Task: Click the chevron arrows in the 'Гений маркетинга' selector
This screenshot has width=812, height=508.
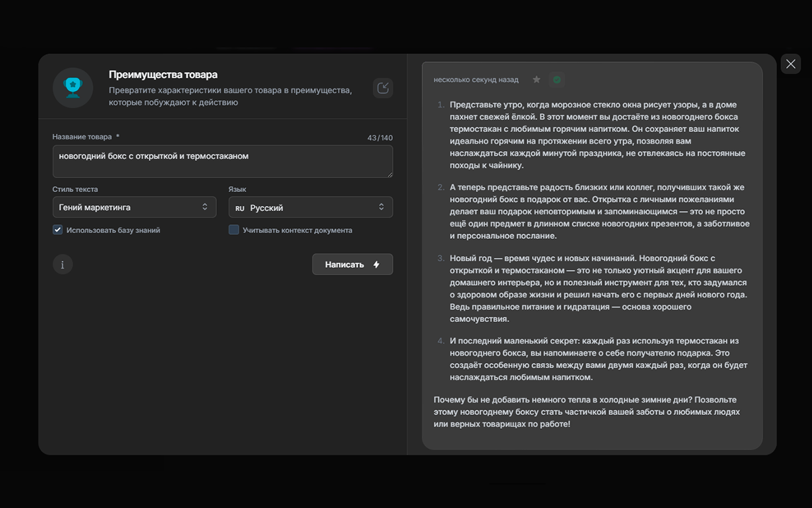Action: coord(205,207)
